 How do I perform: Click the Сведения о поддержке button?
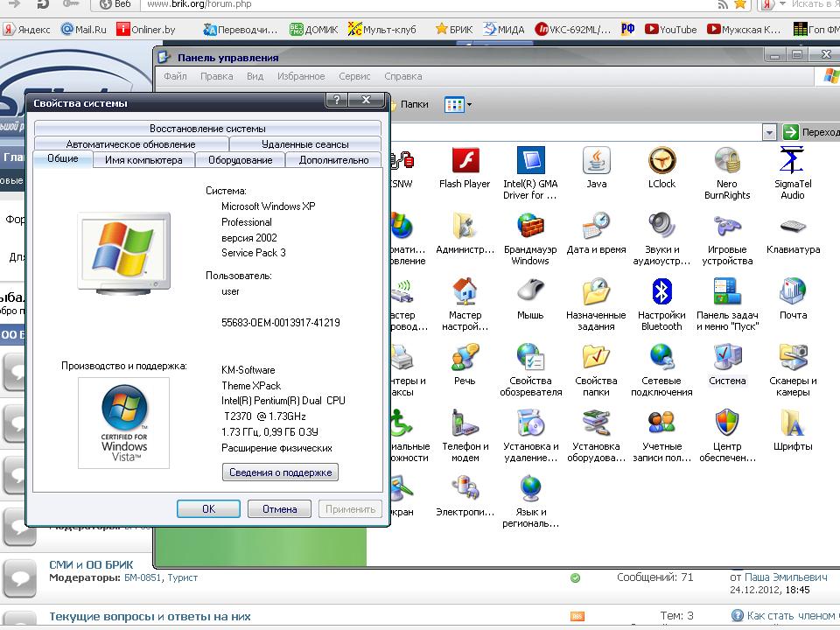(280, 472)
